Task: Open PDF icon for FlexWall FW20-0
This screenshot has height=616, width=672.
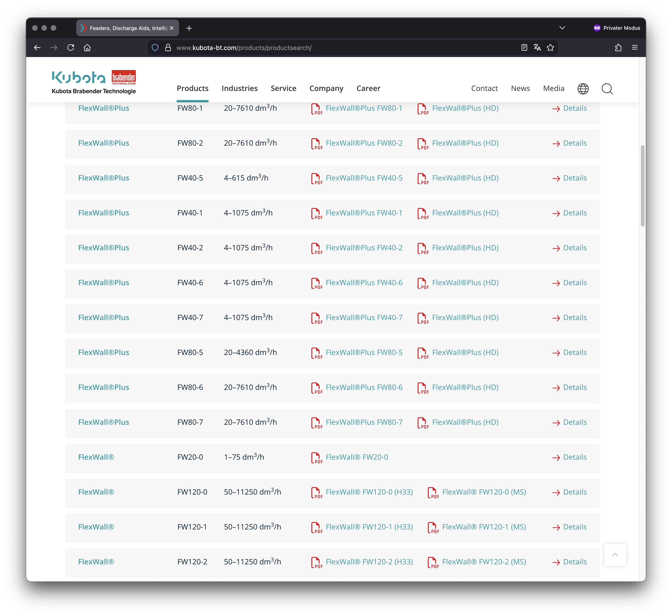Action: (x=316, y=458)
